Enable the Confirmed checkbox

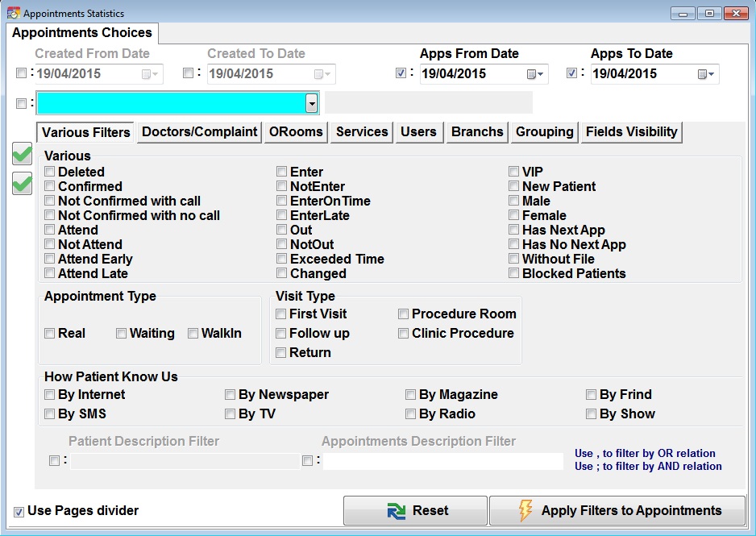(50, 186)
